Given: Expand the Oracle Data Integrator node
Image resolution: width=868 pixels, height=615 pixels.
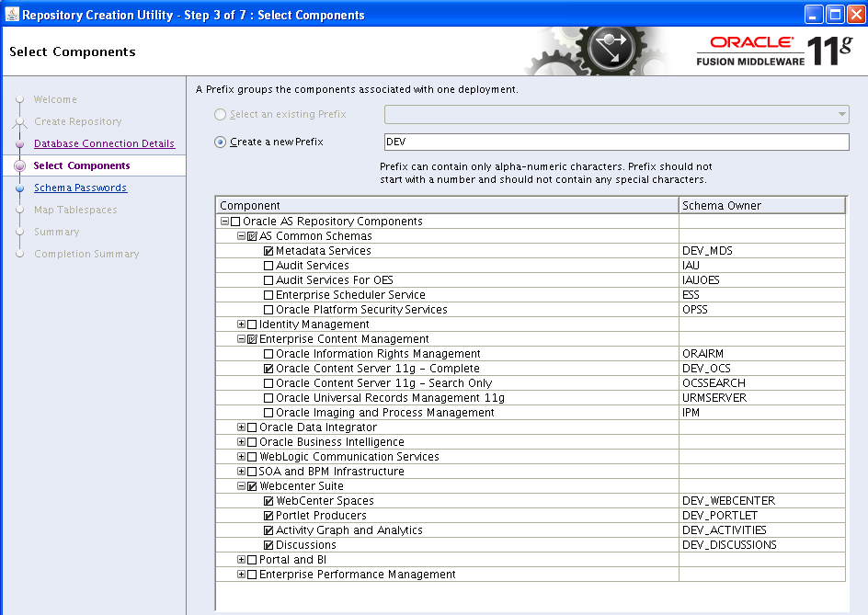Looking at the screenshot, I should pyautogui.click(x=242, y=427).
